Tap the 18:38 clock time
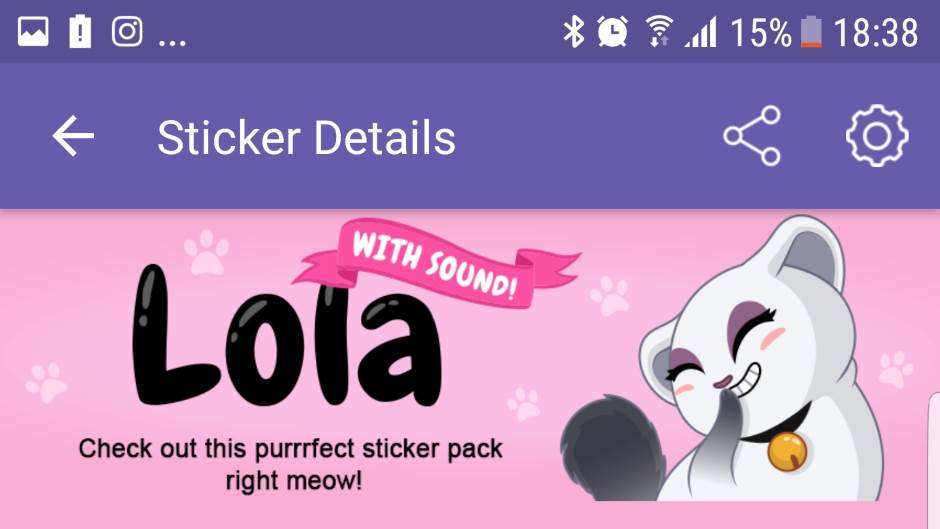The image size is (940, 529). (x=875, y=32)
